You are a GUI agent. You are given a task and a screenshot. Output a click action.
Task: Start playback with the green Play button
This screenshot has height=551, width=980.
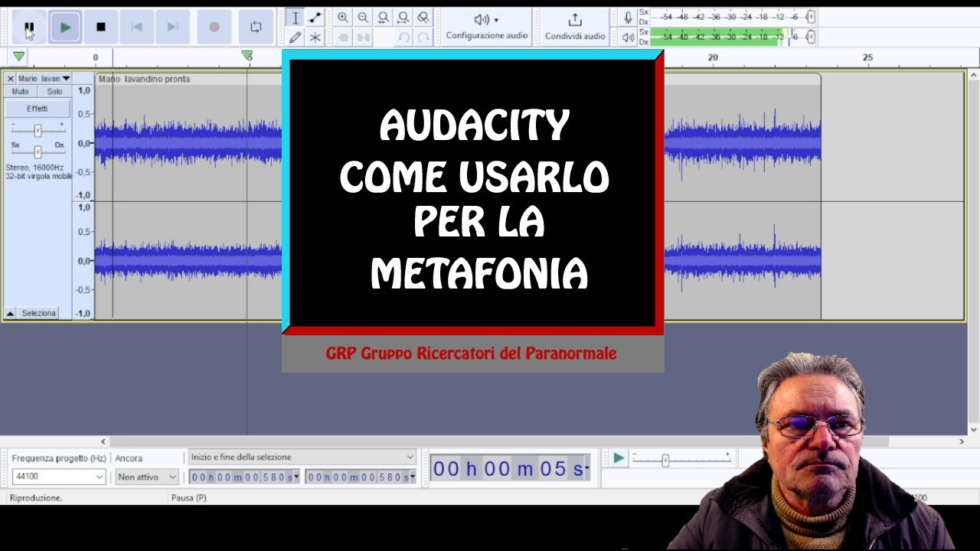click(x=65, y=27)
